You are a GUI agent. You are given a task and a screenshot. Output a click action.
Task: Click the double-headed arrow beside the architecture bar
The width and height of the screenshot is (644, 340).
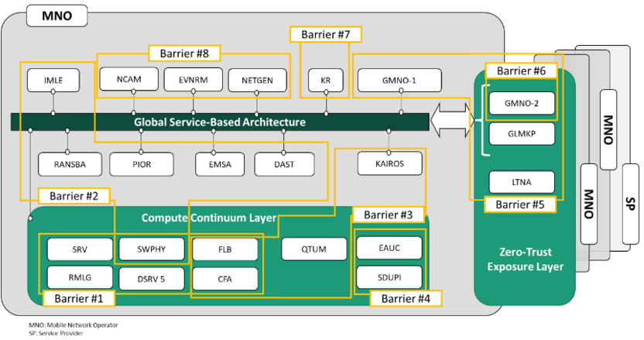(451, 122)
